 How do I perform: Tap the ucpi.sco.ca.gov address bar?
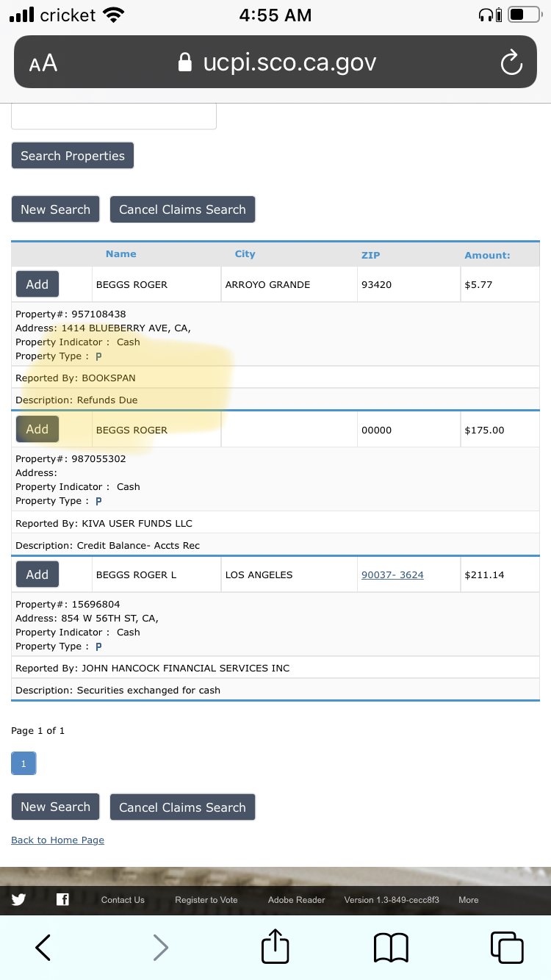[x=275, y=62]
